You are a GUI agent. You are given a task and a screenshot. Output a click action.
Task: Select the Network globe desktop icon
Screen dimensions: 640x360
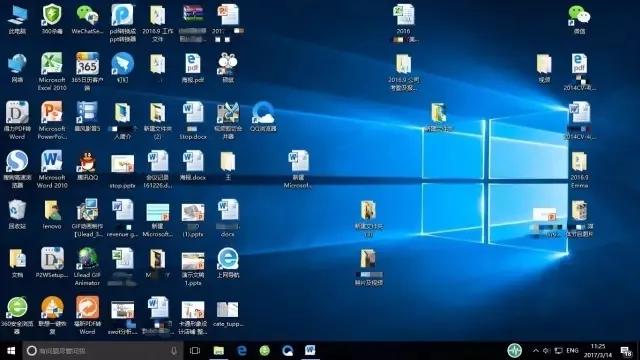click(17, 68)
